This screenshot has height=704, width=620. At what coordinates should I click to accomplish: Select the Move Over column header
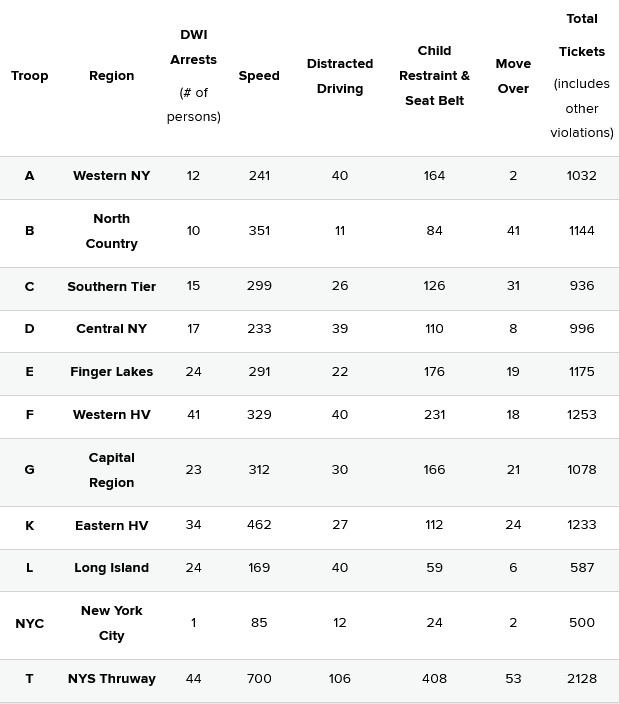[513, 76]
